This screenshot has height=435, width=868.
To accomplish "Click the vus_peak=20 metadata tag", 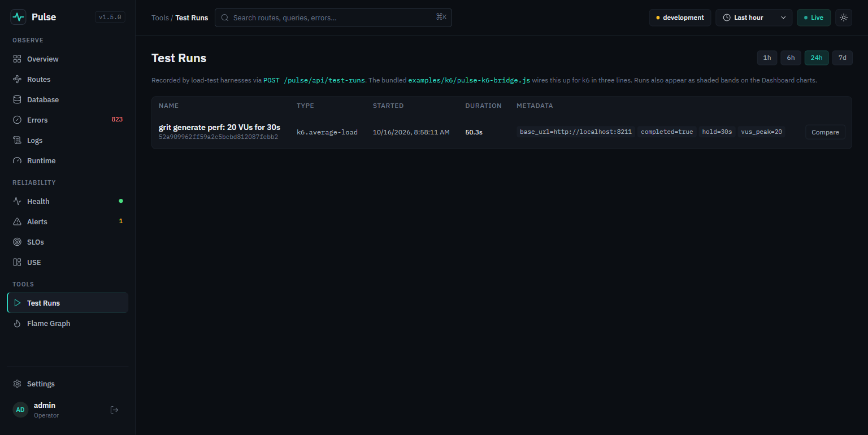I will (x=761, y=132).
